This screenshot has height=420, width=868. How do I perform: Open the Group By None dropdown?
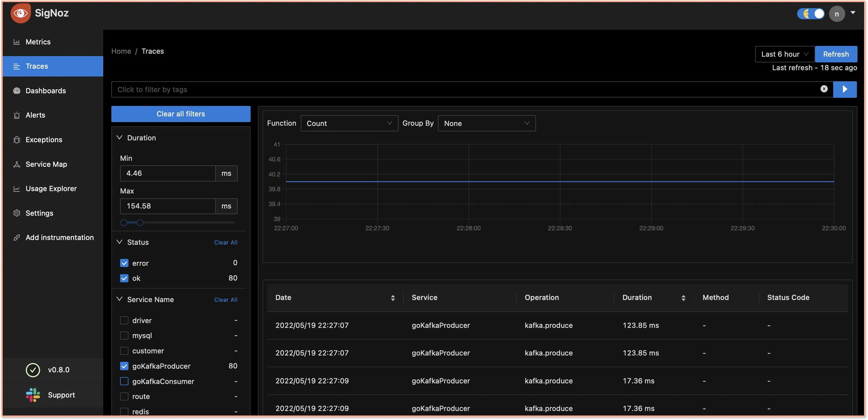pyautogui.click(x=487, y=124)
